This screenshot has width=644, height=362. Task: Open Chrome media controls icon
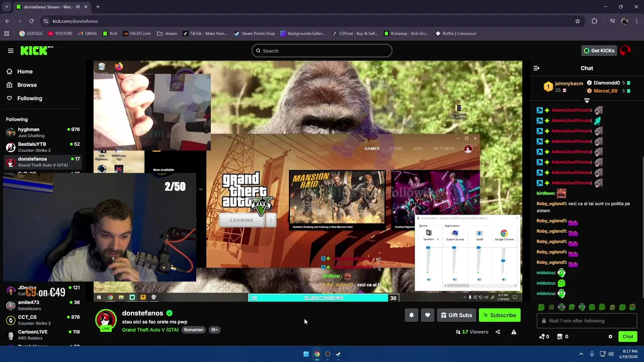pyautogui.click(x=612, y=21)
